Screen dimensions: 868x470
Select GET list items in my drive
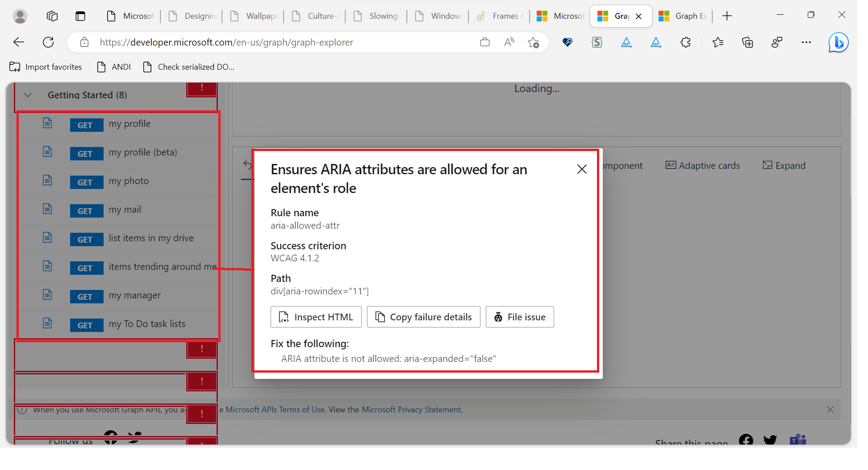(x=118, y=238)
